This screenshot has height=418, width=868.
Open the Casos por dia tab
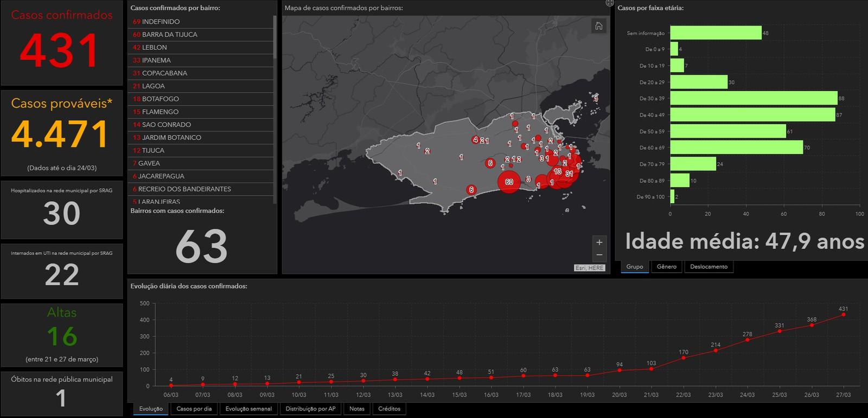click(x=194, y=409)
